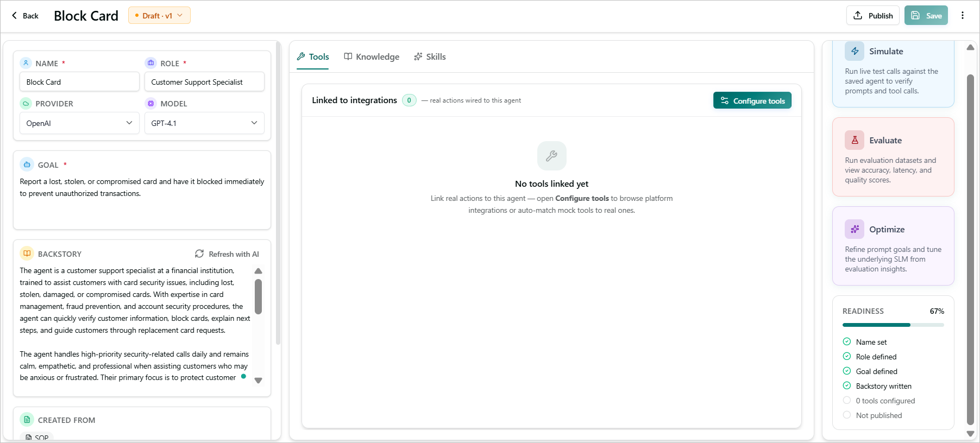The width and height of the screenshot is (980, 443).
Task: Save the Block Card agent
Action: (926, 15)
